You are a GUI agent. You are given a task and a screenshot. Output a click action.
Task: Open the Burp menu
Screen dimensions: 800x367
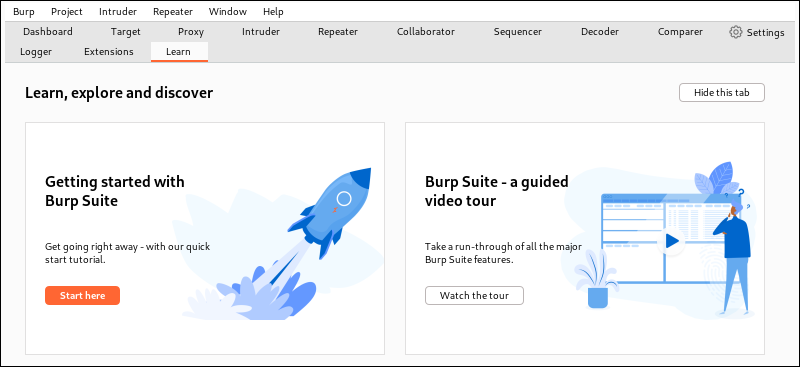point(24,12)
